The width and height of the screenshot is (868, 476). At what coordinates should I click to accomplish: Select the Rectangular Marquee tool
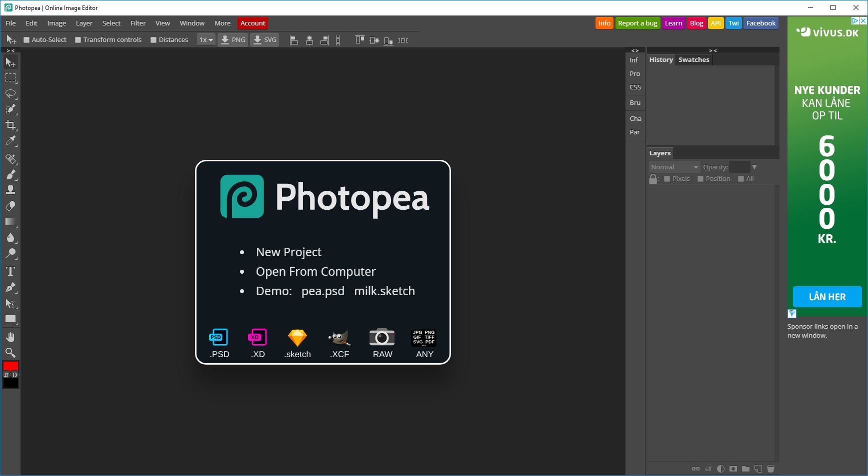click(10, 78)
